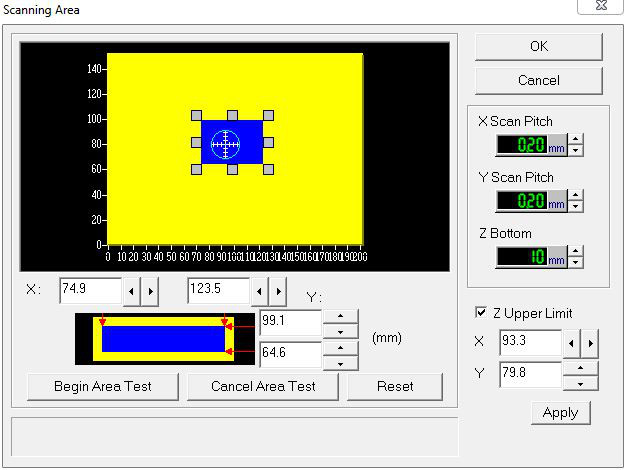Click the Cancel button

point(539,81)
